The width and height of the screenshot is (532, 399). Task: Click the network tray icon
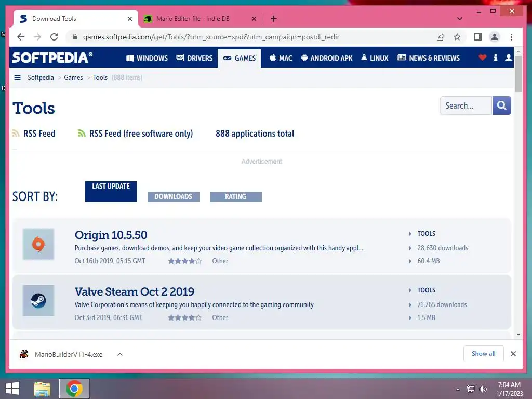click(x=471, y=389)
